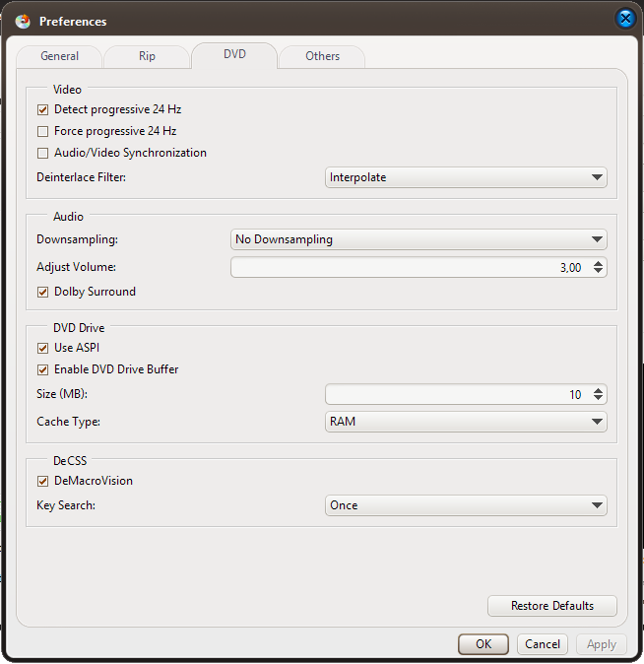Go to the Others tab
The width and height of the screenshot is (644, 664).
click(x=322, y=56)
